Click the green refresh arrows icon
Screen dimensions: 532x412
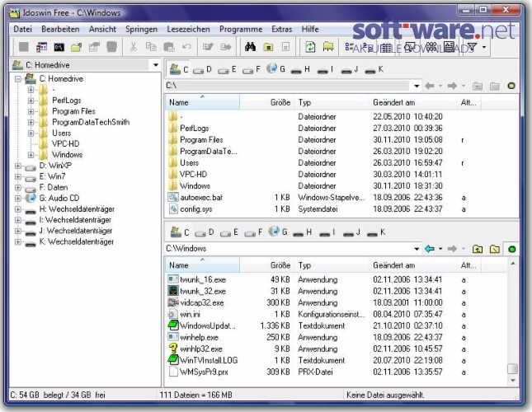tap(310, 47)
